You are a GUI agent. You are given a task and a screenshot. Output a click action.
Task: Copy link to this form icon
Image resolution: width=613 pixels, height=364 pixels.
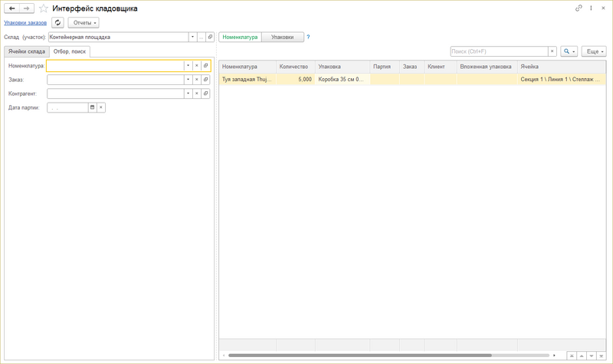coord(579,8)
